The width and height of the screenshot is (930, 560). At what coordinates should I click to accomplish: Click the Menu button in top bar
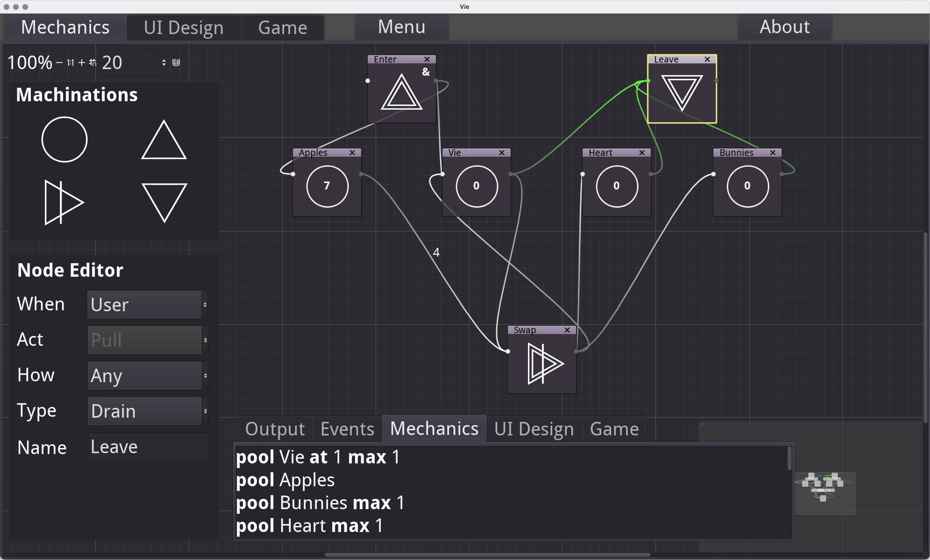coord(402,27)
